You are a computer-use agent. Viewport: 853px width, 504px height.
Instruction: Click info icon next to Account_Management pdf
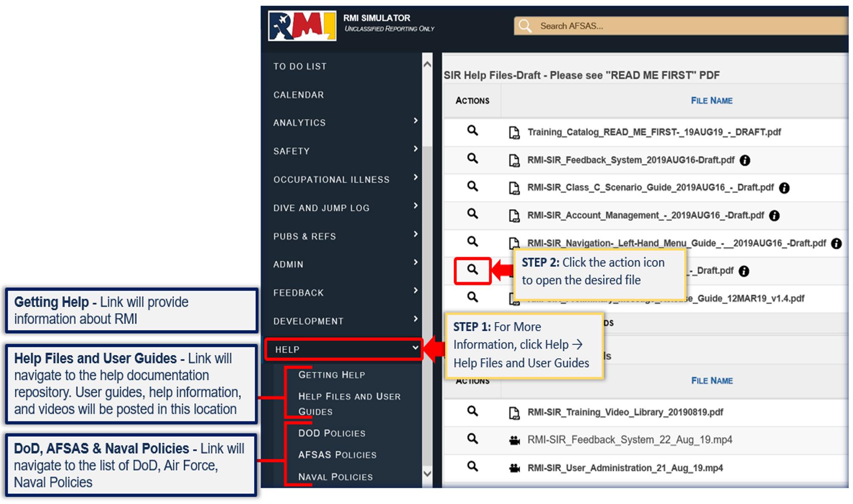774,216
